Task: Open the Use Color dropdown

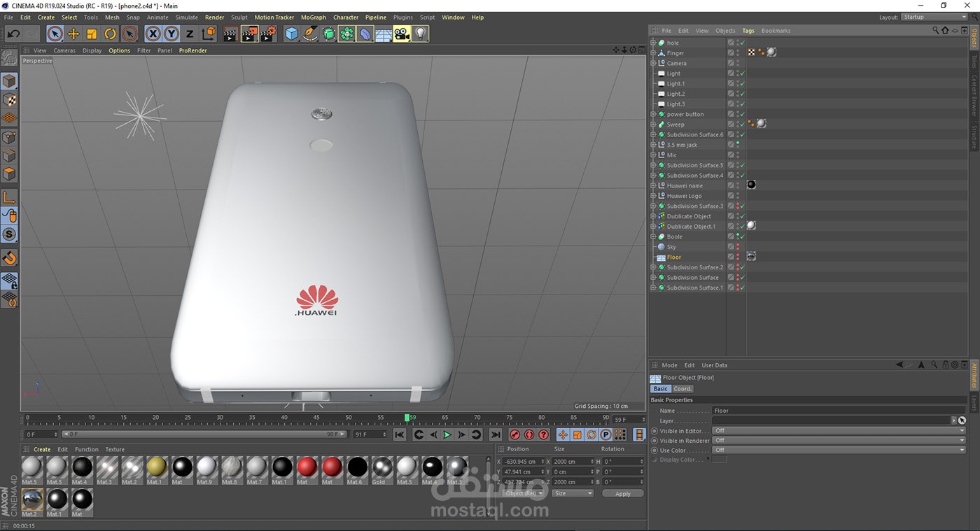Action: (x=839, y=451)
